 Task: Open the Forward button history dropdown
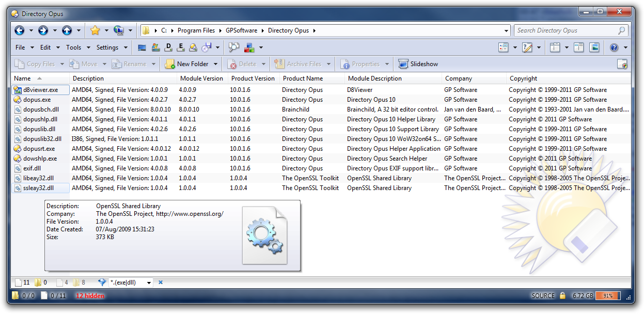pyautogui.click(x=55, y=30)
